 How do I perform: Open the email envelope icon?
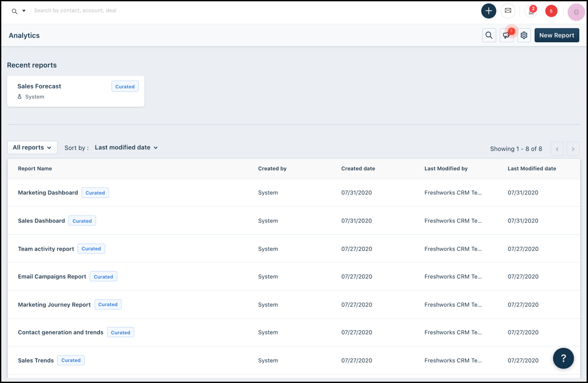click(508, 11)
